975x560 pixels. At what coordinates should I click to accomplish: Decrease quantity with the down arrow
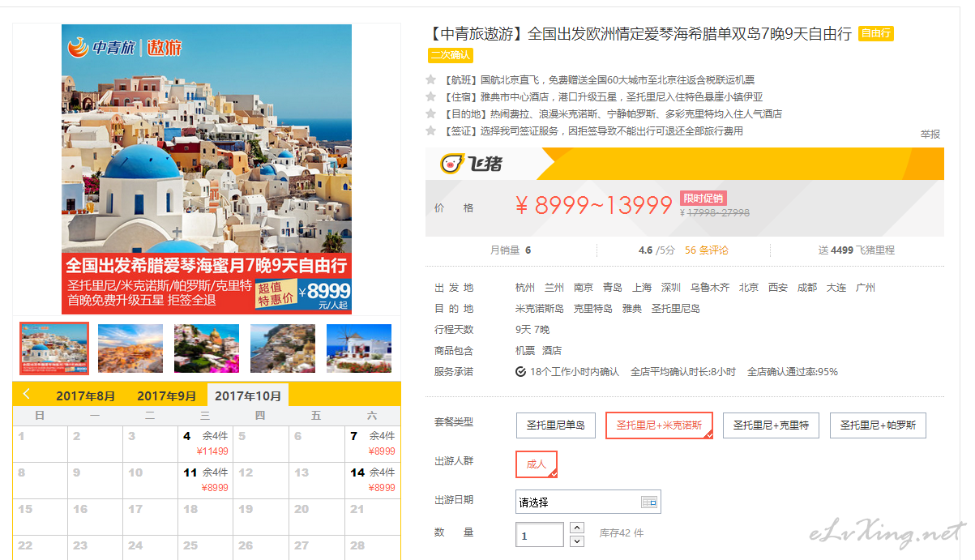coord(577,541)
